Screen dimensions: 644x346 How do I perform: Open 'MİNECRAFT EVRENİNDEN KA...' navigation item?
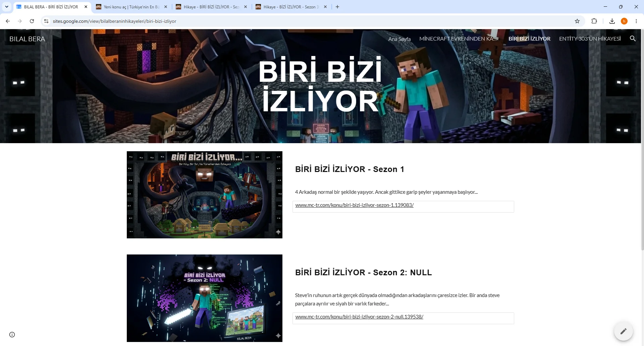458,39
